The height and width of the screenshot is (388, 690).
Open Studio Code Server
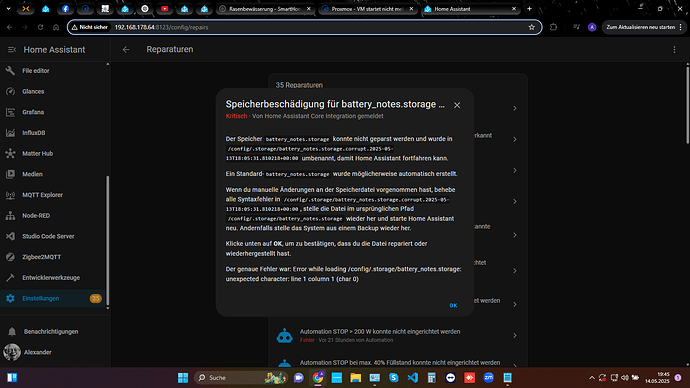pos(53,236)
